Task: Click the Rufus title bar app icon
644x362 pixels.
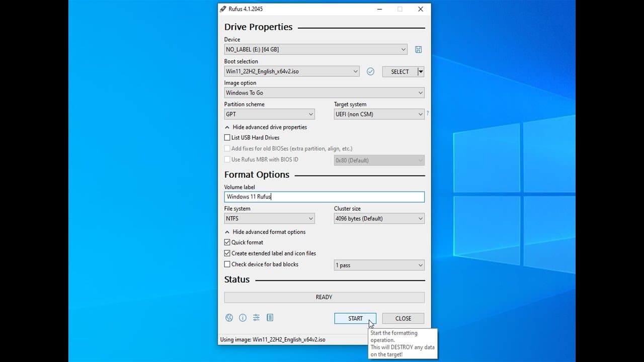Action: pyautogui.click(x=223, y=9)
